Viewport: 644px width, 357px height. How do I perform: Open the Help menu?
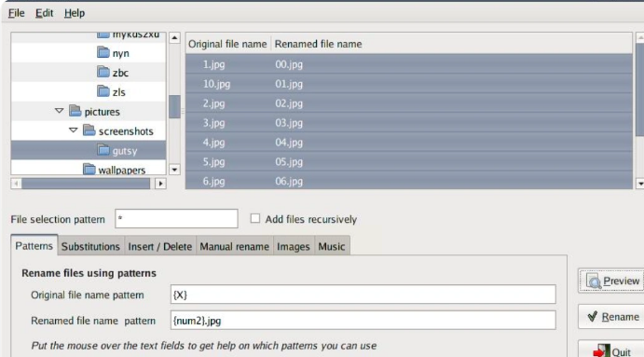coord(75,13)
